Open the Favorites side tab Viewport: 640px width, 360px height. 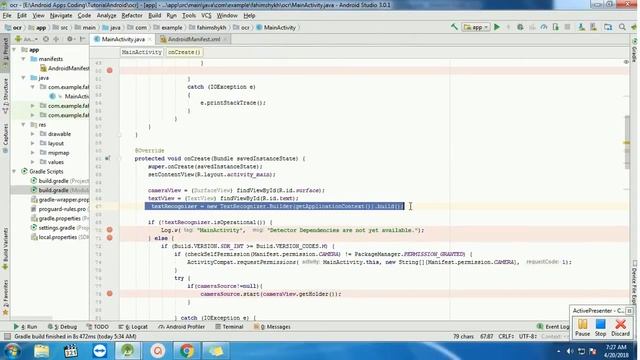point(5,297)
